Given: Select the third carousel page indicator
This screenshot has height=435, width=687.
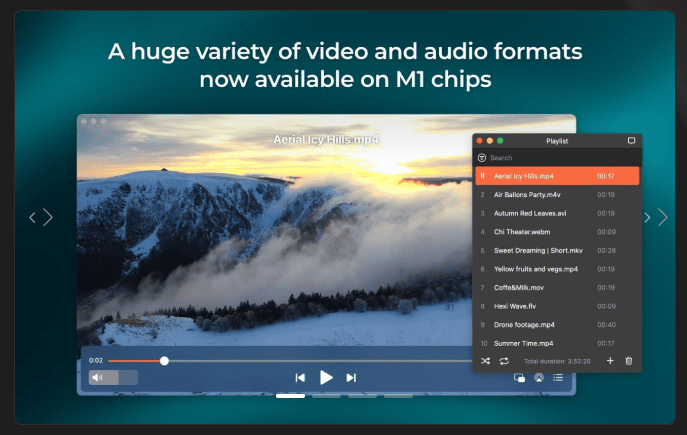Looking at the screenshot, I should coord(362,396).
